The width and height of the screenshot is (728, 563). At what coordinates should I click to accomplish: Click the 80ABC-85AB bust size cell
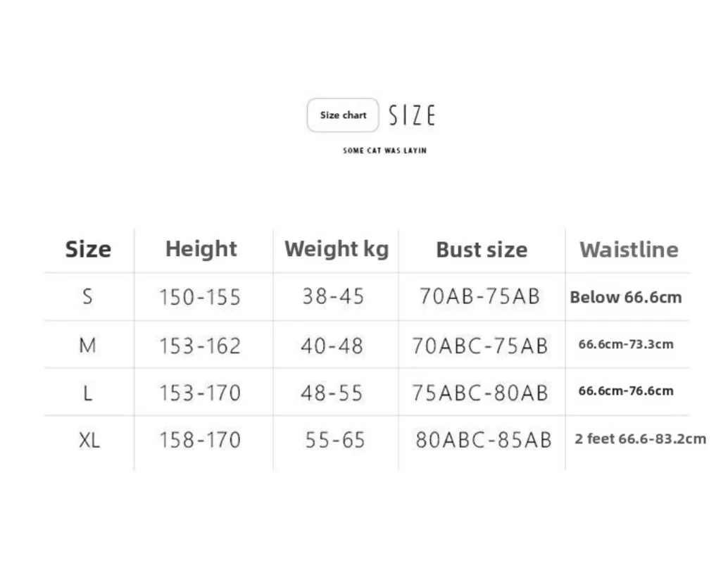pyautogui.click(x=484, y=440)
